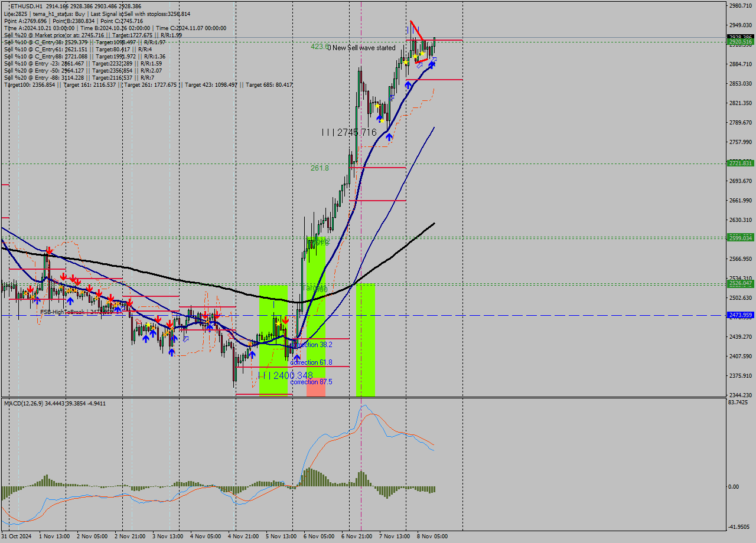Select the salmon correction zone rectangle
Viewport: 756px width, 543px height.
[x=316, y=387]
